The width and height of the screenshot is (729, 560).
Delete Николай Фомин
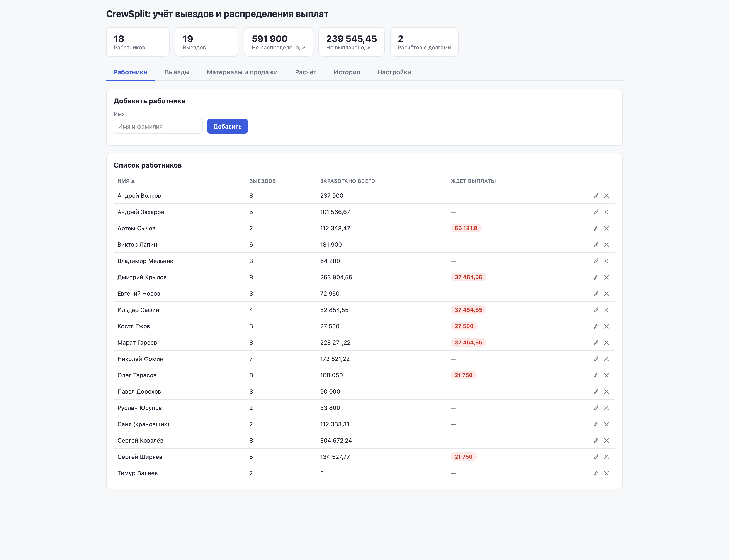[606, 359]
